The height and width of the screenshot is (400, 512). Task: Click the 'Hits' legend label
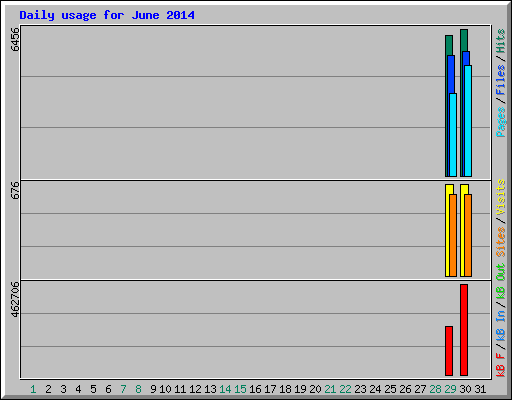pyautogui.click(x=501, y=41)
